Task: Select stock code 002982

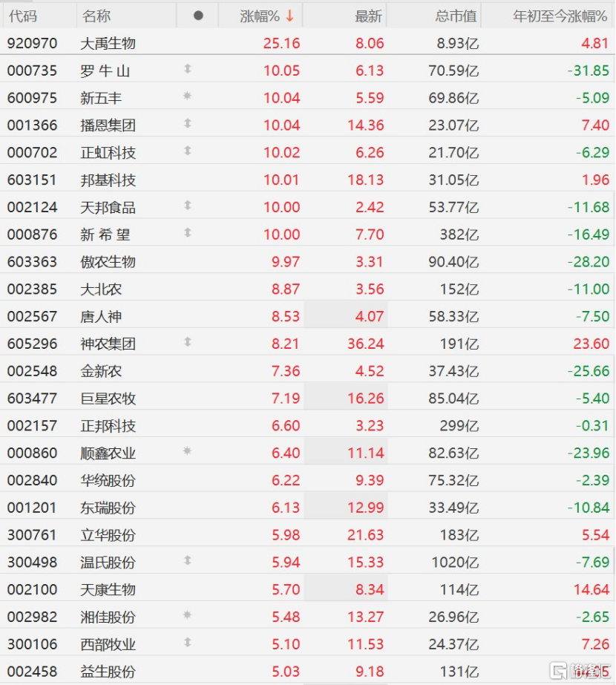Action: coord(32,617)
